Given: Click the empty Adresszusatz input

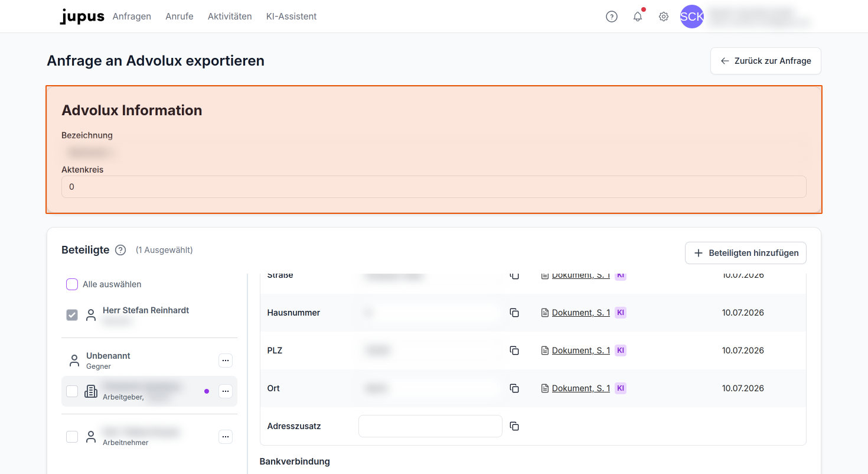Looking at the screenshot, I should (x=430, y=426).
